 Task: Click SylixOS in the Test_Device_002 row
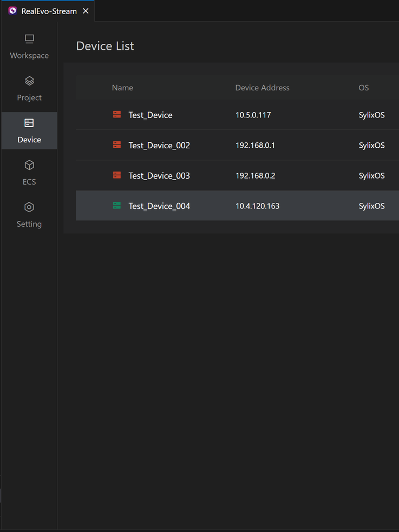[371, 145]
